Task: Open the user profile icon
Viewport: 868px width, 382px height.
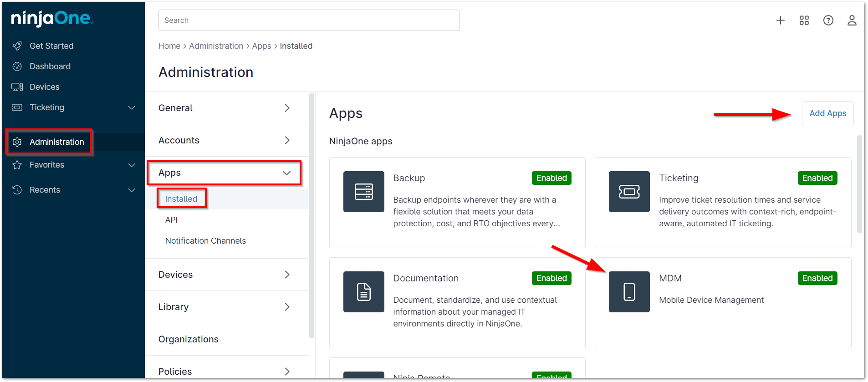Action: coord(851,20)
